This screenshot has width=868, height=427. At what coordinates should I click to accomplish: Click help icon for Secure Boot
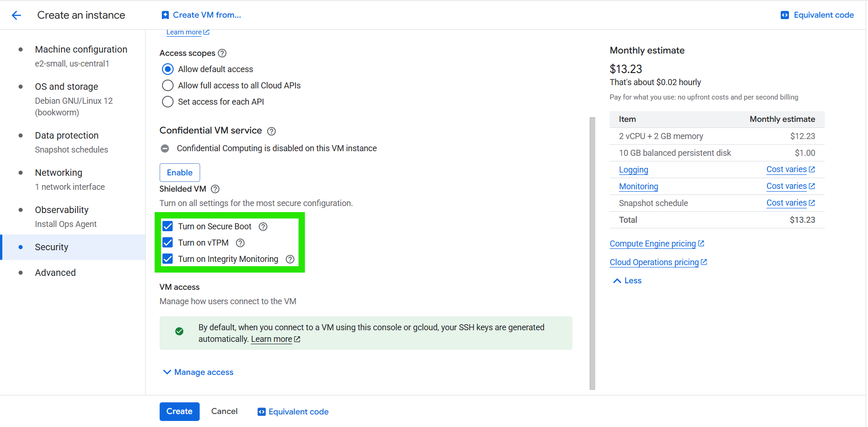[x=263, y=227]
